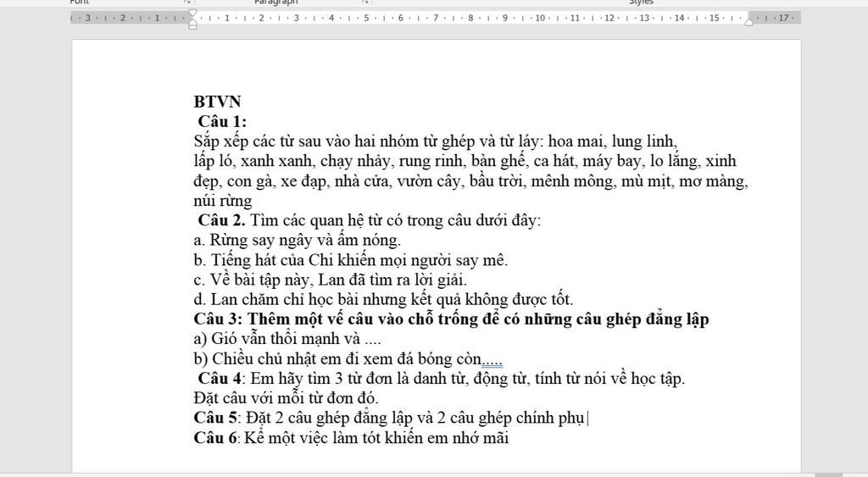
Task: Click the "BTVN" heading
Action: point(218,102)
